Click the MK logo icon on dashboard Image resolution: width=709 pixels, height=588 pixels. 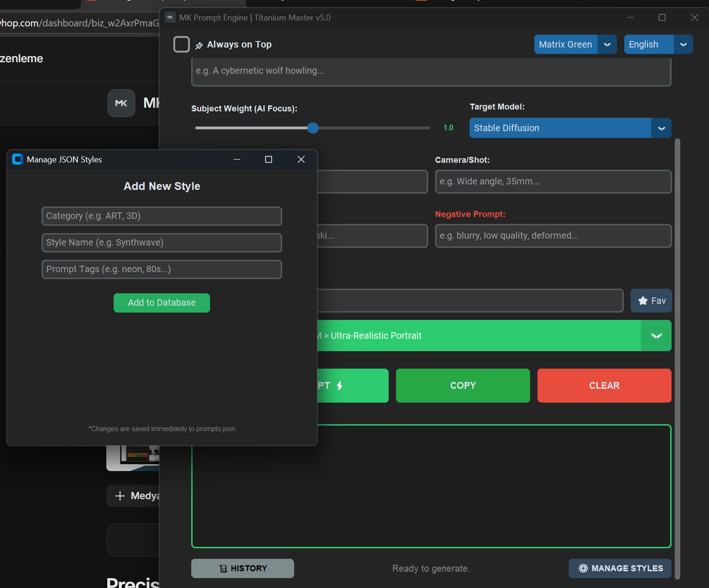tap(121, 103)
